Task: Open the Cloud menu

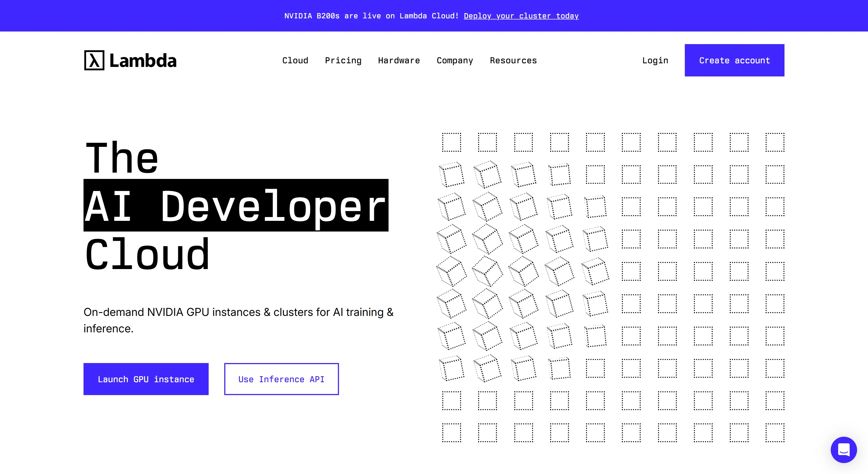Action: tap(295, 60)
